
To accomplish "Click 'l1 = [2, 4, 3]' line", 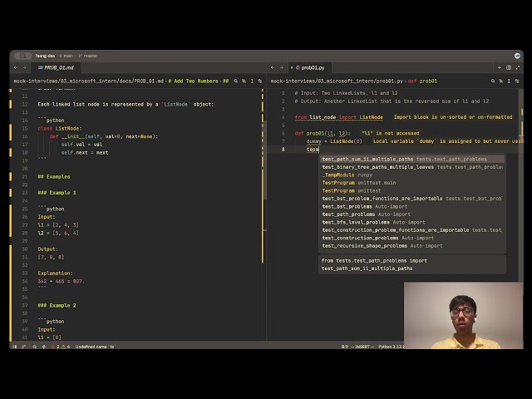I will coord(58,225).
